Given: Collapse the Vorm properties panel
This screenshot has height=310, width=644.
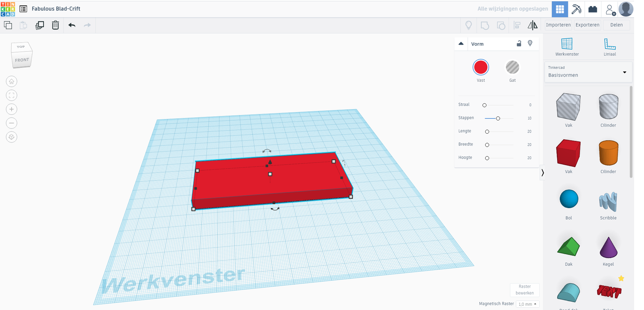Looking at the screenshot, I should [x=461, y=43].
